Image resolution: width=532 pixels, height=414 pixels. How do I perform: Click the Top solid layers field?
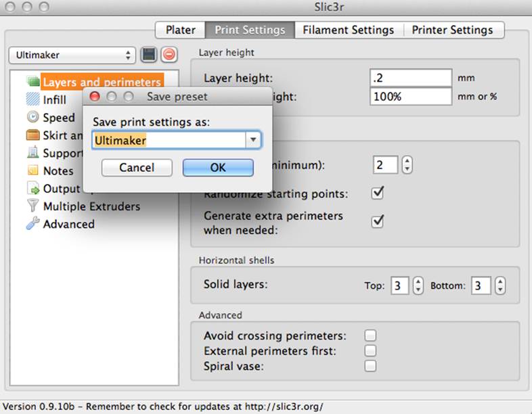point(400,285)
